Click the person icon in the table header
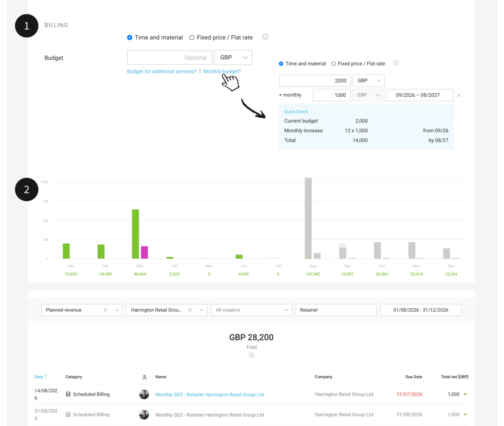The height and width of the screenshot is (426, 504). pyautogui.click(x=144, y=377)
